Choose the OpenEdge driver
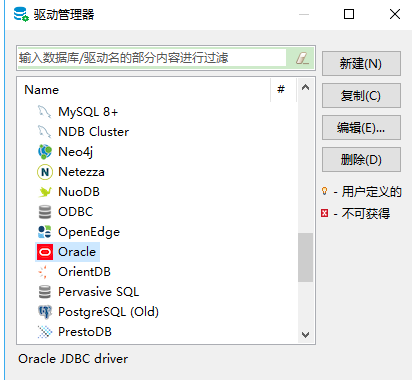Viewport: 412px width, 380px height. [89, 232]
